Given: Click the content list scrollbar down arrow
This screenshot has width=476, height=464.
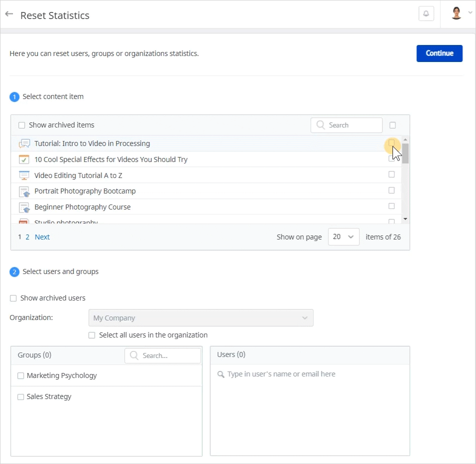Looking at the screenshot, I should pyautogui.click(x=405, y=219).
